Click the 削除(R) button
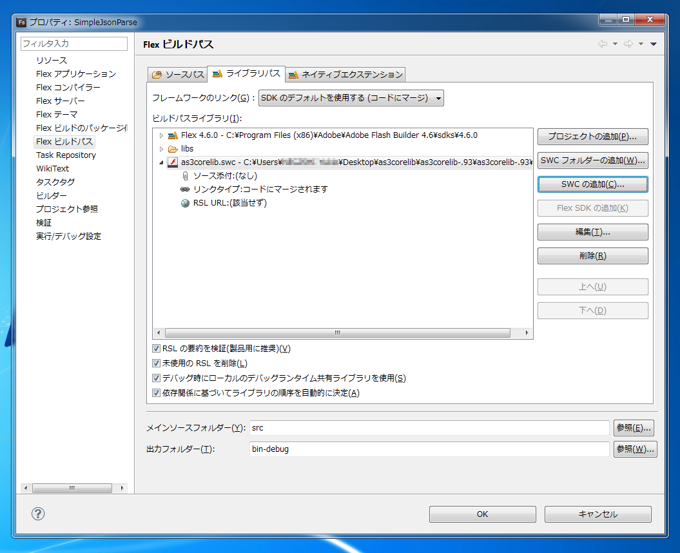Image resolution: width=680 pixels, height=553 pixels. point(593,256)
